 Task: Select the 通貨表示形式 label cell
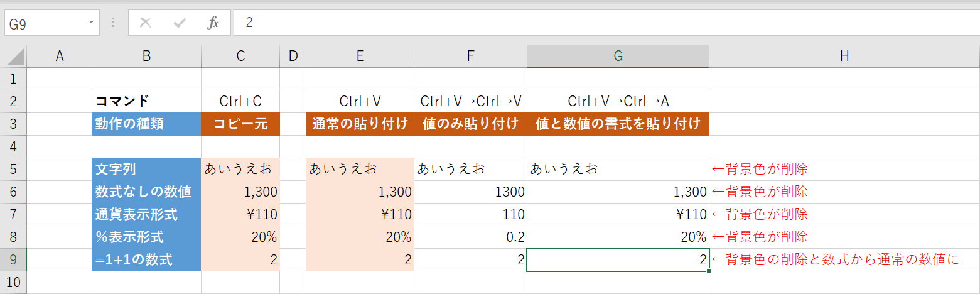click(x=146, y=214)
